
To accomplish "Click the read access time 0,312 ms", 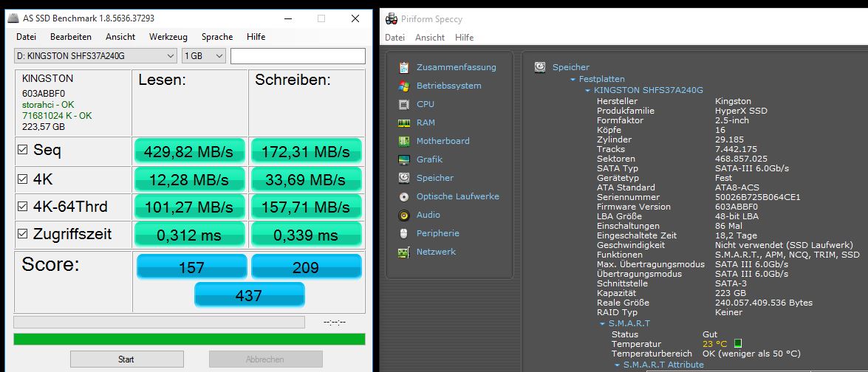I will pyautogui.click(x=189, y=235).
